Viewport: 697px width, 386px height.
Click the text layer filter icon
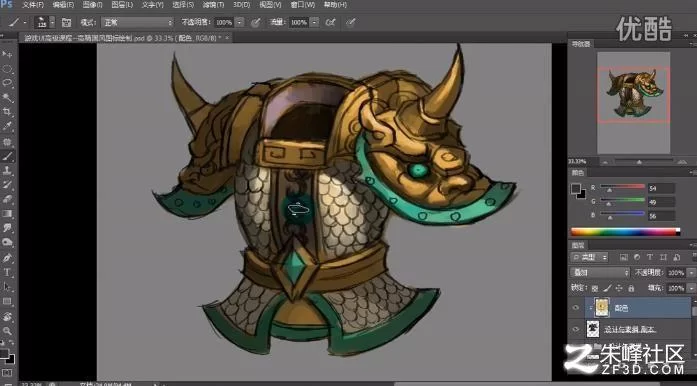click(649, 257)
